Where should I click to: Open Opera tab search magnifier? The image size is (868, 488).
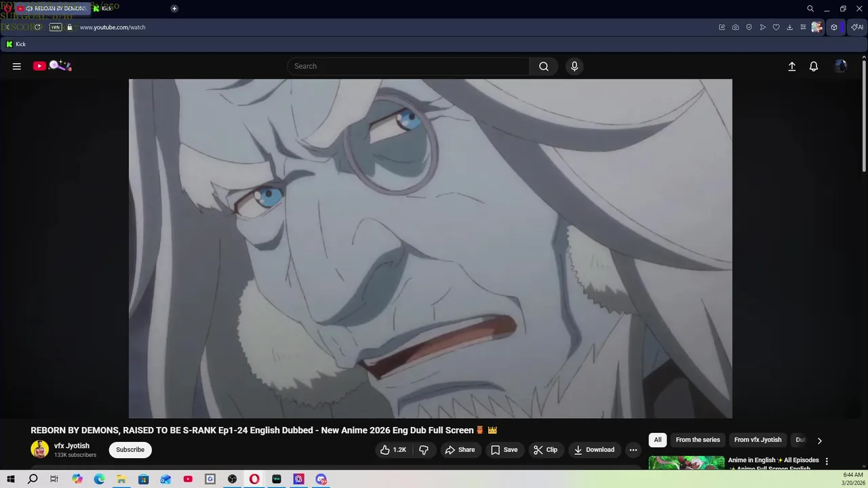(x=810, y=9)
